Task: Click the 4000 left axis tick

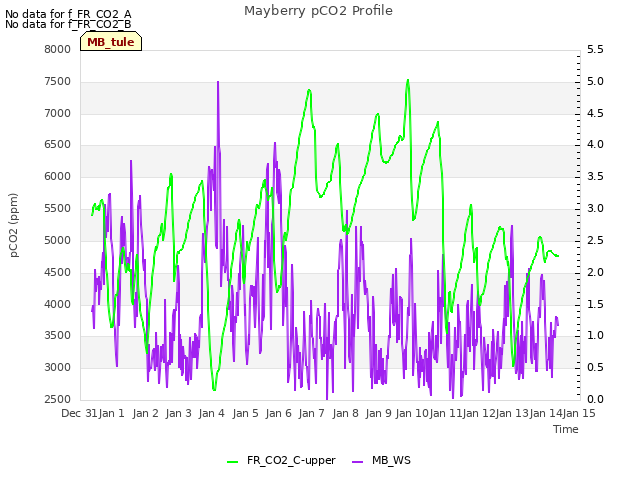Action: (58, 304)
